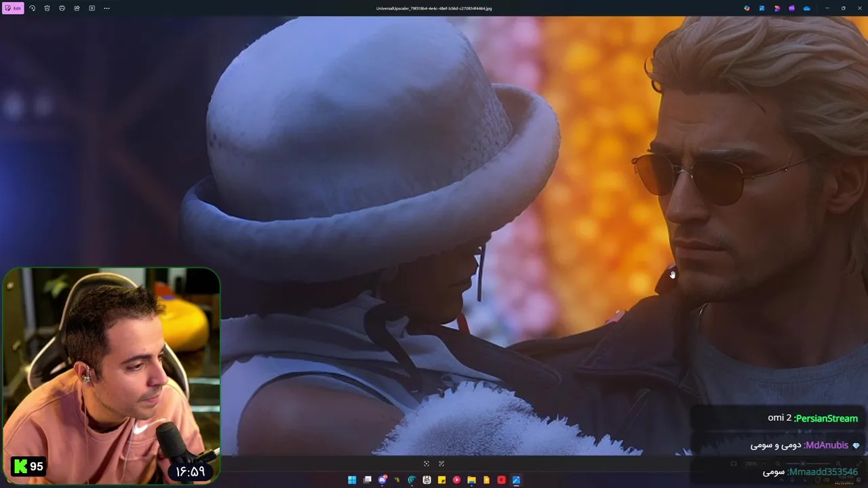Viewport: 868px width, 488px height.
Task: Print the image using the printer icon
Action: tap(62, 8)
